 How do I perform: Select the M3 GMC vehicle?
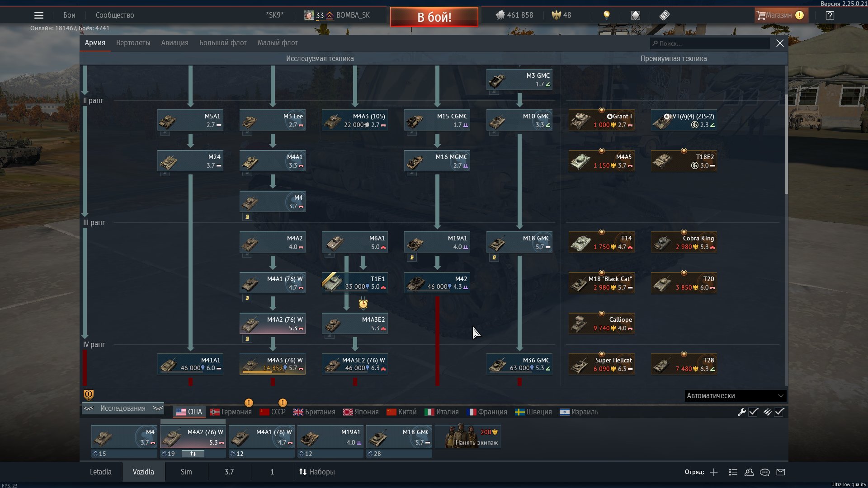tap(519, 80)
